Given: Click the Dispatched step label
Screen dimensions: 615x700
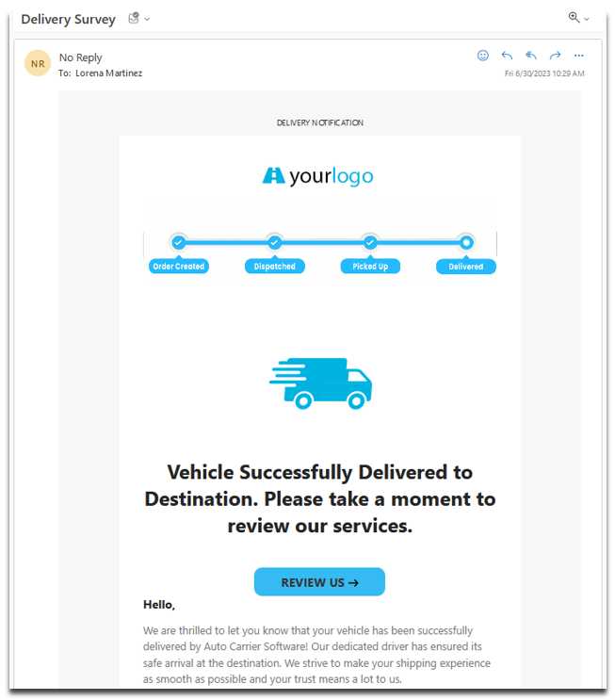Looking at the screenshot, I should 274,266.
